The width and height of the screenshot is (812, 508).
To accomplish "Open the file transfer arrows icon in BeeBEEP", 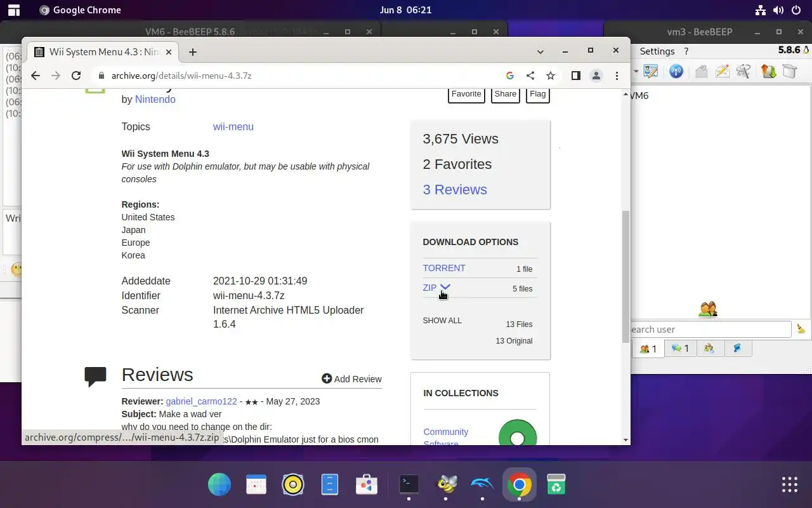I will (768, 72).
